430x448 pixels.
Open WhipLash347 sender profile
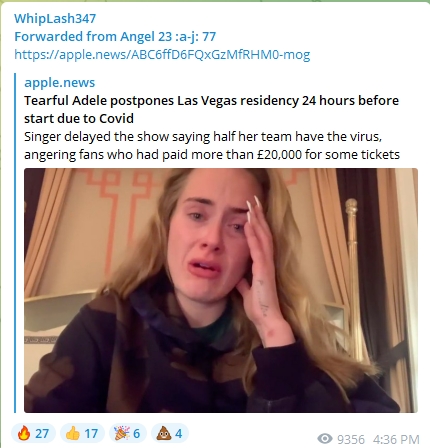pyautogui.click(x=55, y=18)
